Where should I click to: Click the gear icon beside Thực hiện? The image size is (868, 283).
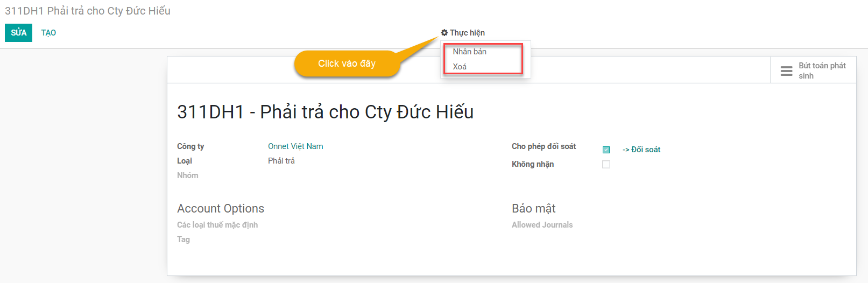(444, 33)
